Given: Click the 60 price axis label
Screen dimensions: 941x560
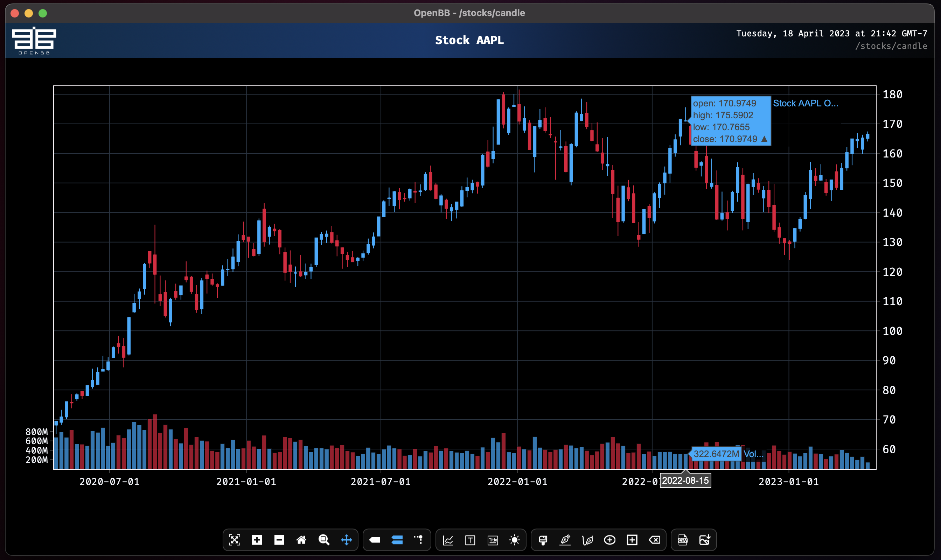Looking at the screenshot, I should tap(889, 449).
